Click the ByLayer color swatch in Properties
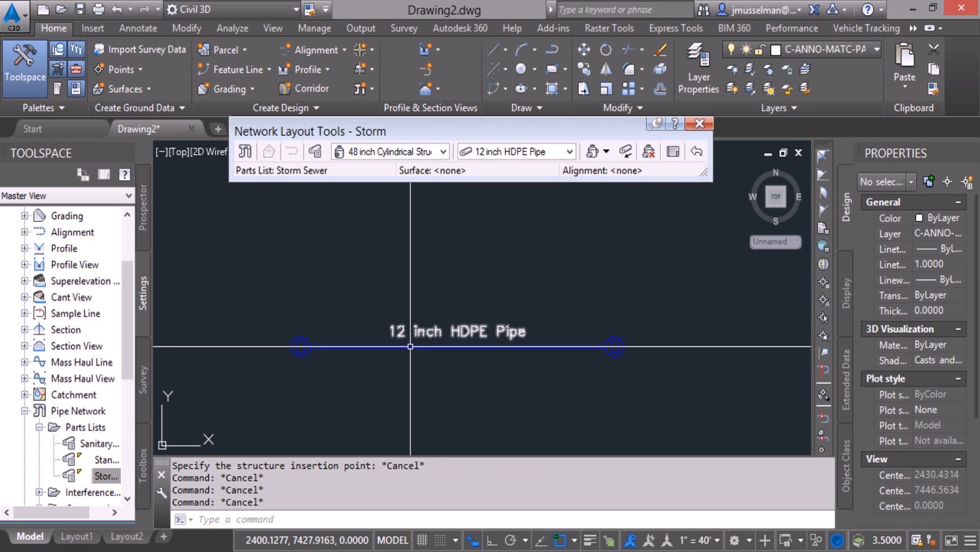This screenshot has width=980, height=552. (x=919, y=218)
